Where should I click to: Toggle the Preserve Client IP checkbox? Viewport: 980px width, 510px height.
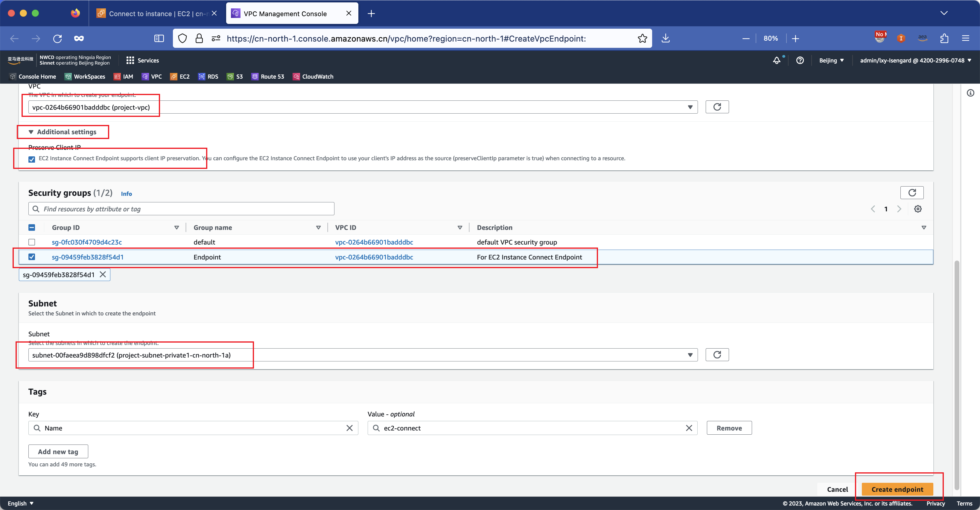(x=32, y=159)
